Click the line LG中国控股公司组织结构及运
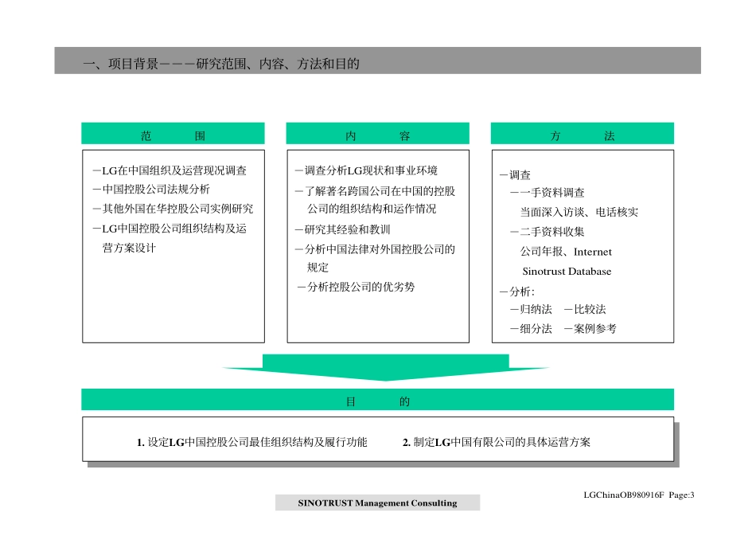Screen dimensions: 756x536 tap(170, 229)
